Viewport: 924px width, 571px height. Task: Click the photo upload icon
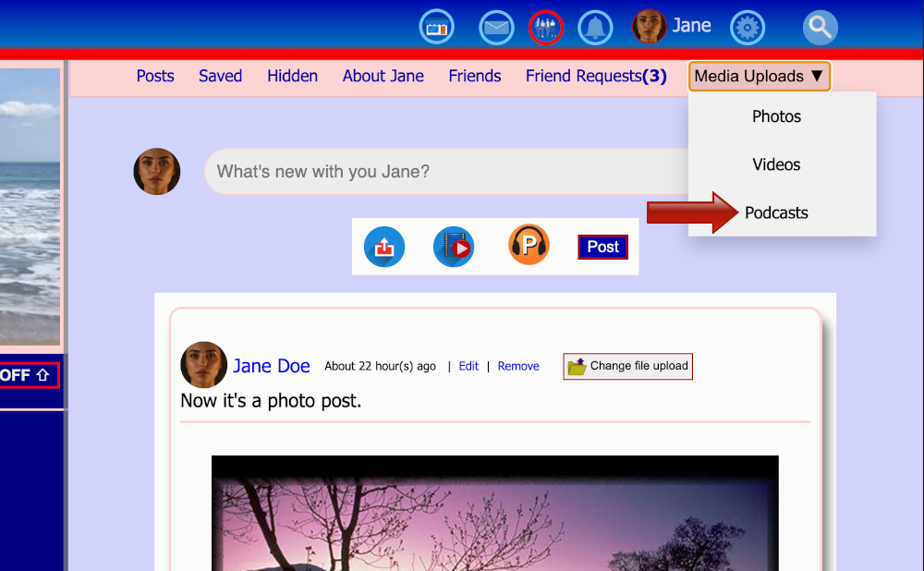pyautogui.click(x=384, y=248)
